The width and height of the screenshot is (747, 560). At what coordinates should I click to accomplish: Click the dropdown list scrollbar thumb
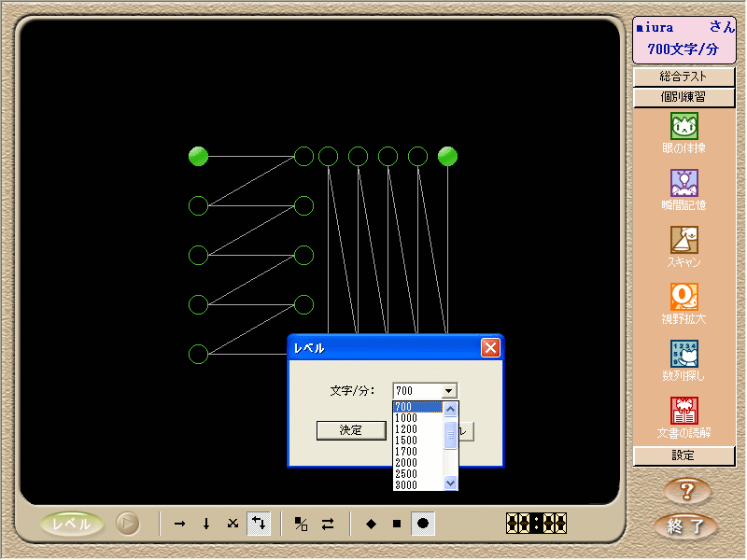[450, 435]
